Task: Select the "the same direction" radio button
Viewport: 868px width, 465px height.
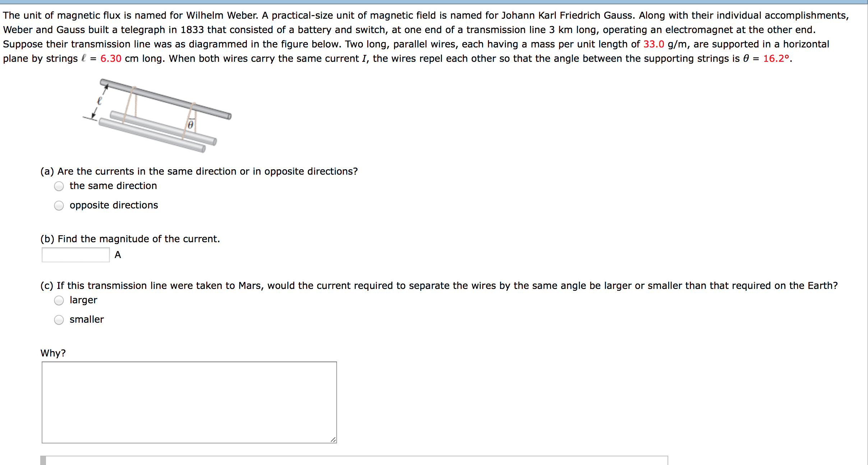Action: 59,186
